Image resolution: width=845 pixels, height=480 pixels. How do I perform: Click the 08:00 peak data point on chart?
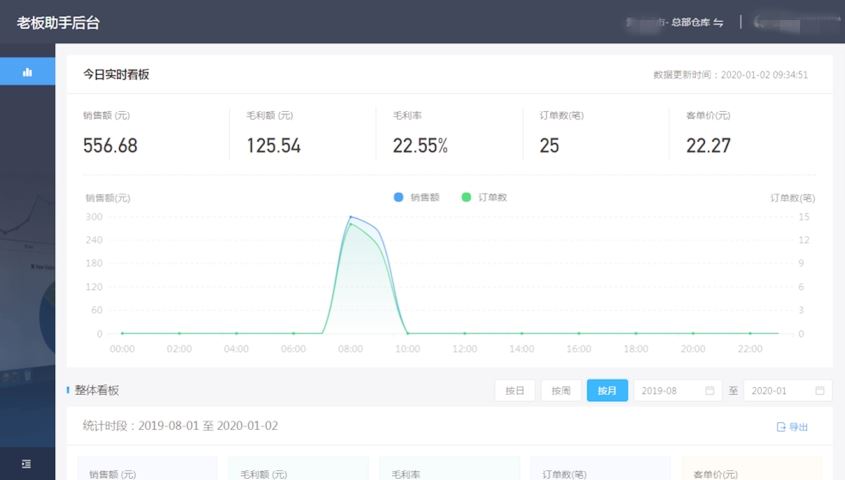tap(351, 217)
